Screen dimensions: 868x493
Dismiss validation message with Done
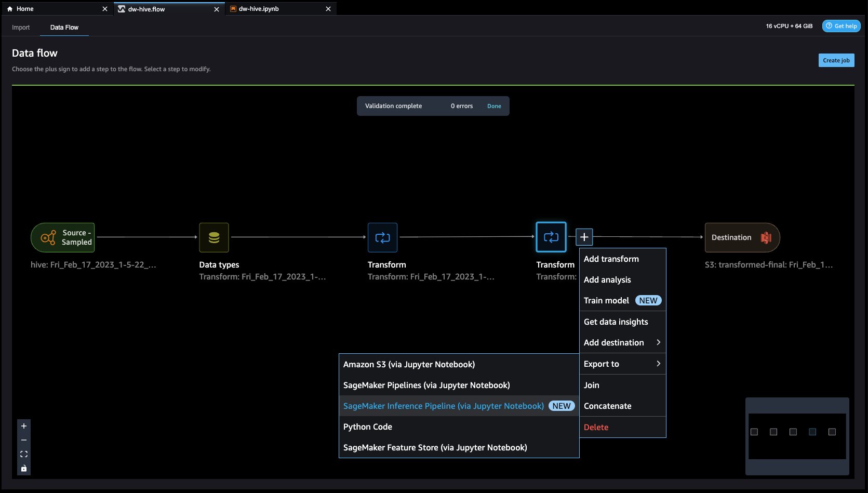494,106
